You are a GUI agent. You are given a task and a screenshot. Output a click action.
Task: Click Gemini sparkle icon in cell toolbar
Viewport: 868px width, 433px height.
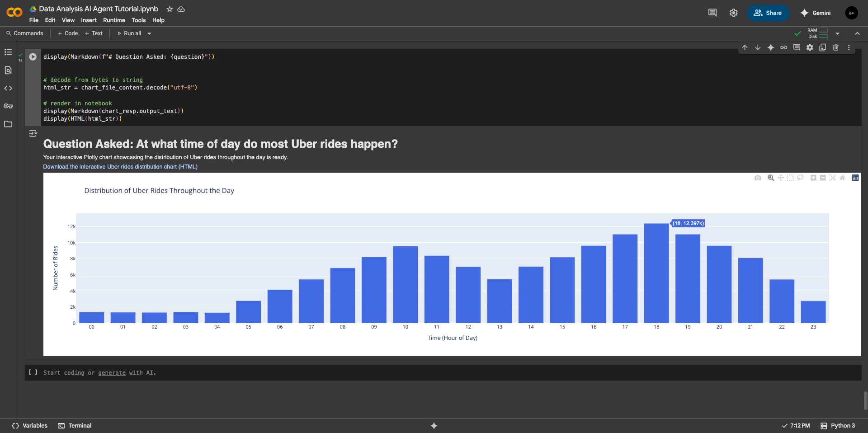click(x=771, y=47)
